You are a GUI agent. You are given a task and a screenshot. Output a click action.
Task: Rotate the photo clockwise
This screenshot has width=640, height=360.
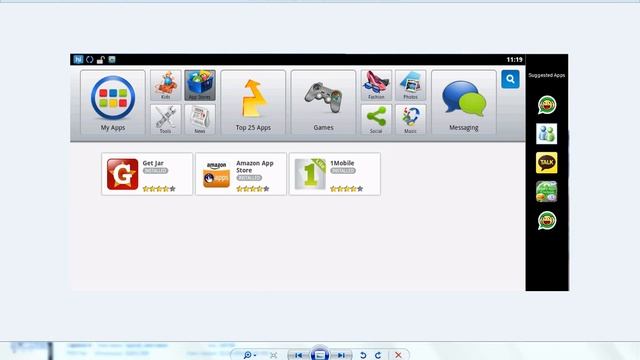[x=378, y=355]
